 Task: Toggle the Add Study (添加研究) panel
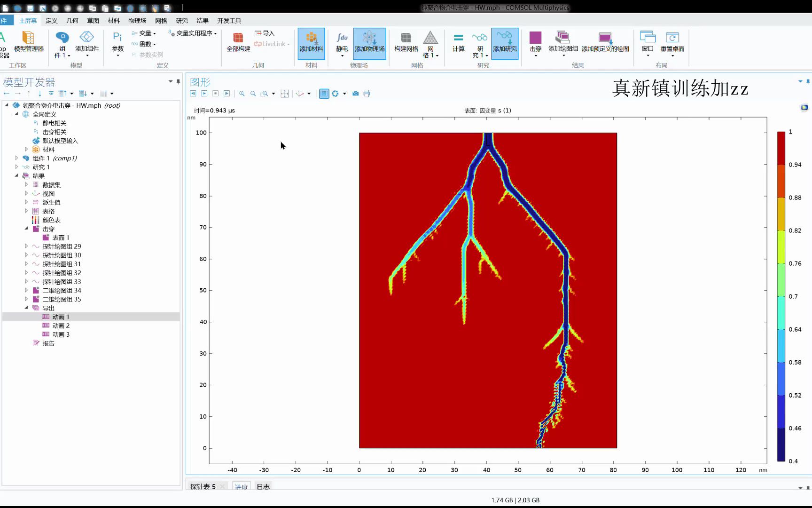[x=505, y=43]
